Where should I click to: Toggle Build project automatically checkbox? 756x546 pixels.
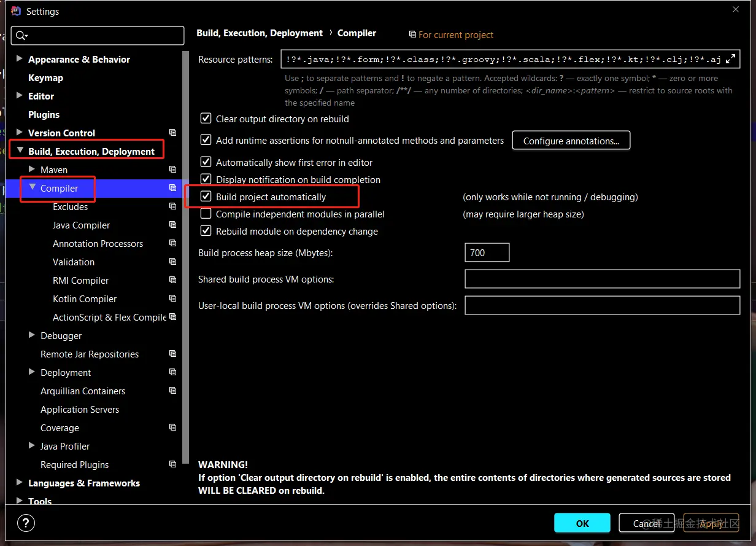[x=206, y=197]
